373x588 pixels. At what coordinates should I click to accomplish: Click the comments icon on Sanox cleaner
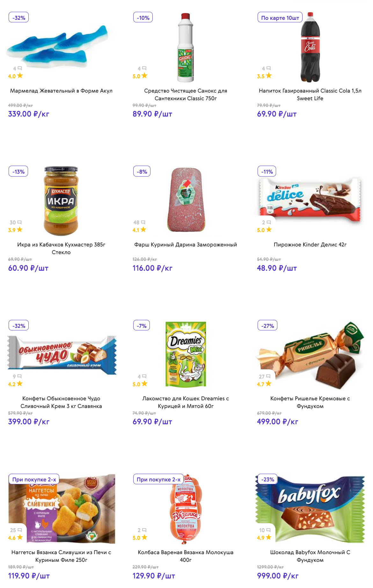(144, 68)
